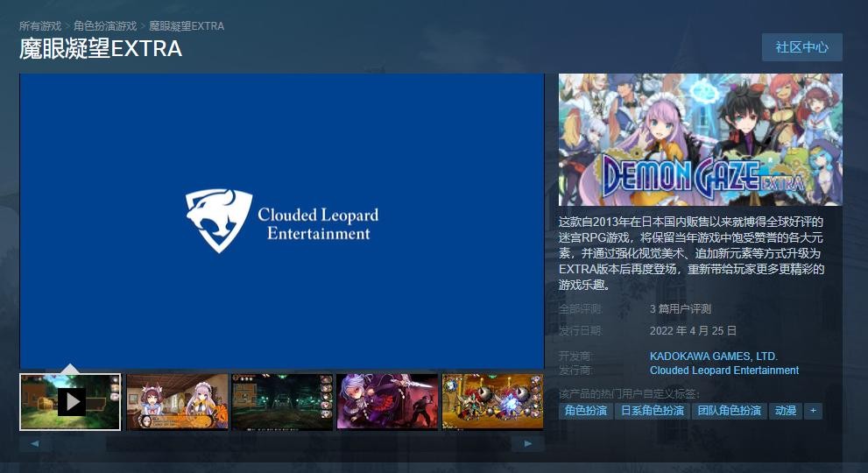Click the 发行商 label
Viewport: 868px width, 473px height.
click(575, 370)
